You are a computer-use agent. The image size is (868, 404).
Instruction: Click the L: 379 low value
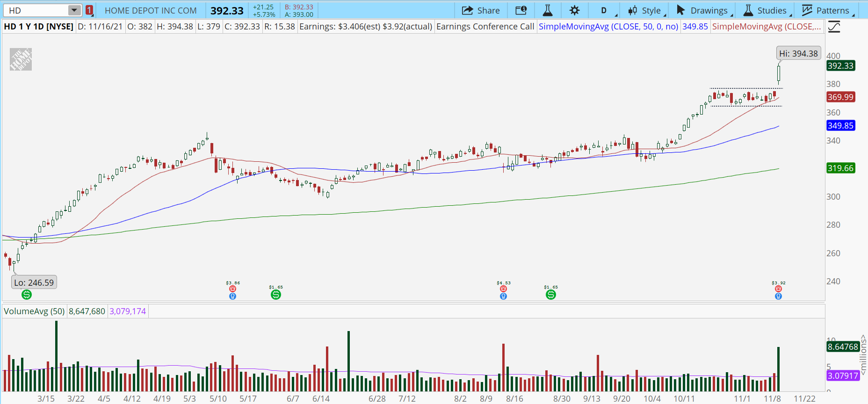click(x=209, y=27)
